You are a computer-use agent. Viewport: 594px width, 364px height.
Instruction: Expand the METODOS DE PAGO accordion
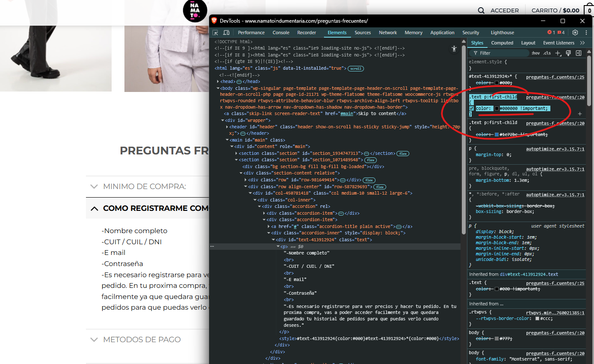(x=142, y=340)
